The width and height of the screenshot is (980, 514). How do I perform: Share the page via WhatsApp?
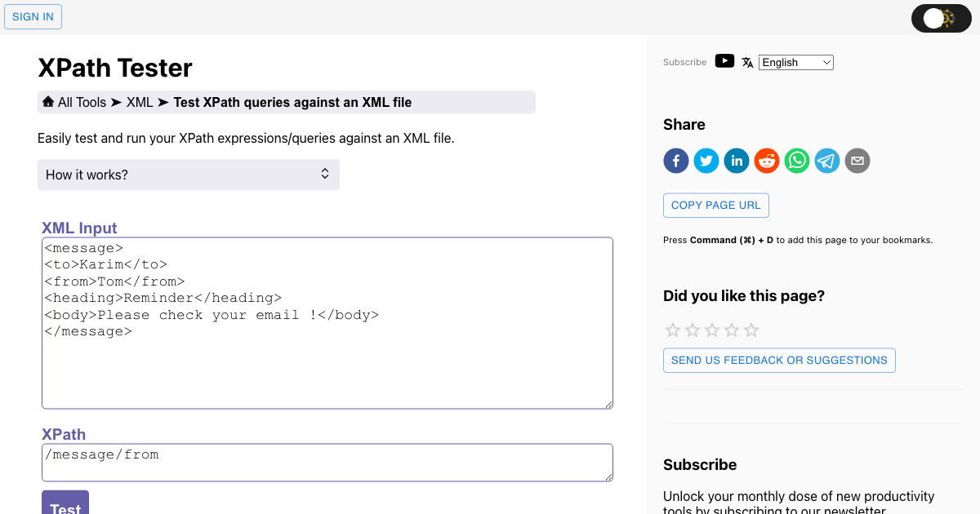(796, 161)
